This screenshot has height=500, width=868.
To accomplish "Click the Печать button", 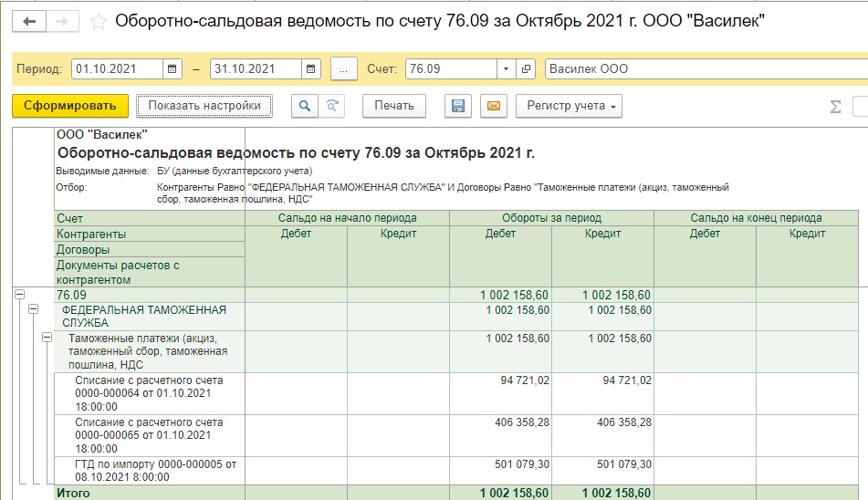I will [394, 106].
